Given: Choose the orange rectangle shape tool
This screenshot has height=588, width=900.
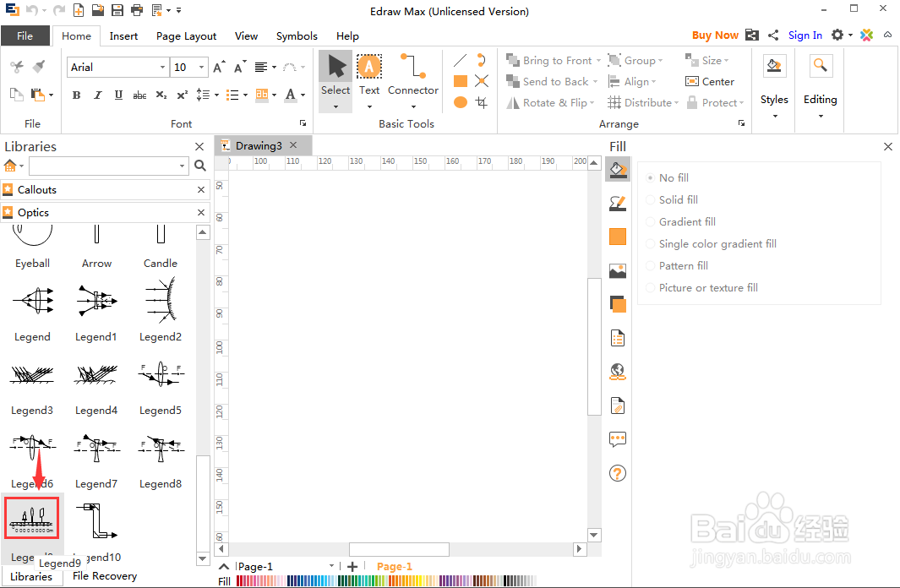Looking at the screenshot, I should point(461,81).
